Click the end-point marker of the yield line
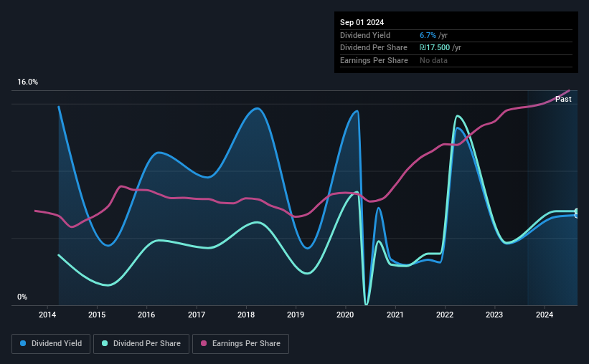This screenshot has width=589, height=364. point(577,215)
